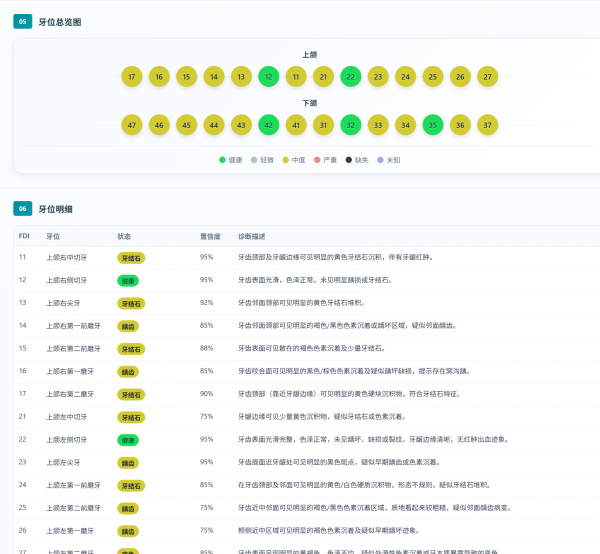This screenshot has width=600, height=554.
Task: Click 龋齿 status badge in row 14
Action: [128, 326]
